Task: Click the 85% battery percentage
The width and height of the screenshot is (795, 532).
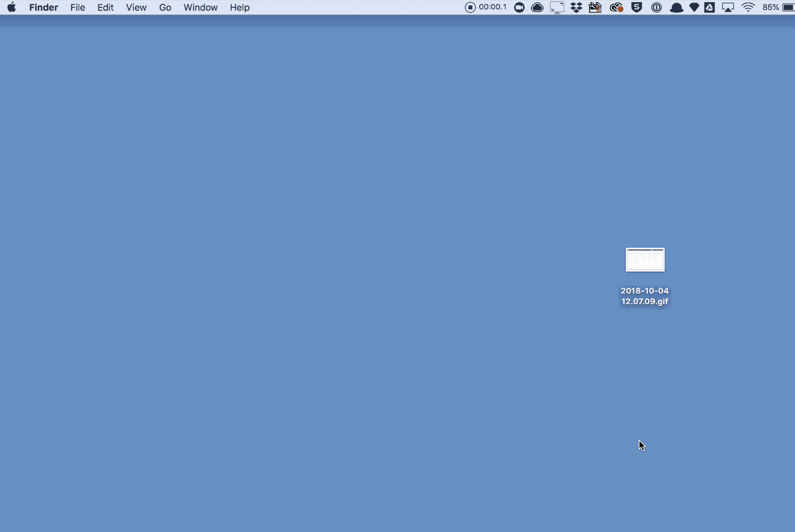Action: click(x=770, y=7)
